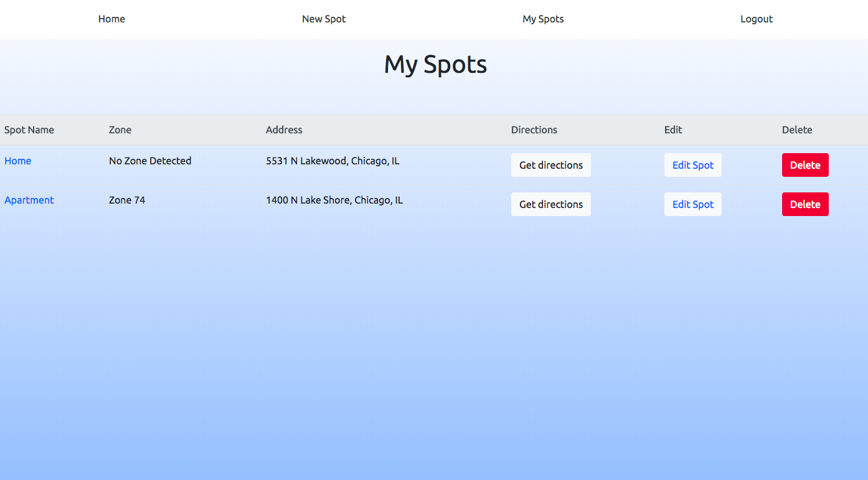Click the 1400 N Lake Shore address text

point(334,200)
